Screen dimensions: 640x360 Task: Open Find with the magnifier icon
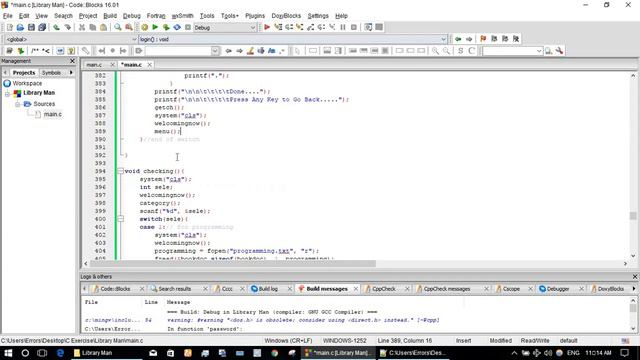[118, 27]
